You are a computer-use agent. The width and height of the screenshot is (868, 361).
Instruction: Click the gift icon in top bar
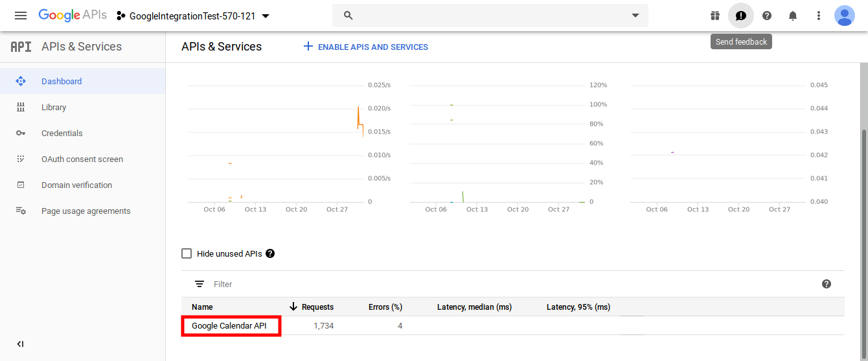coord(715,16)
